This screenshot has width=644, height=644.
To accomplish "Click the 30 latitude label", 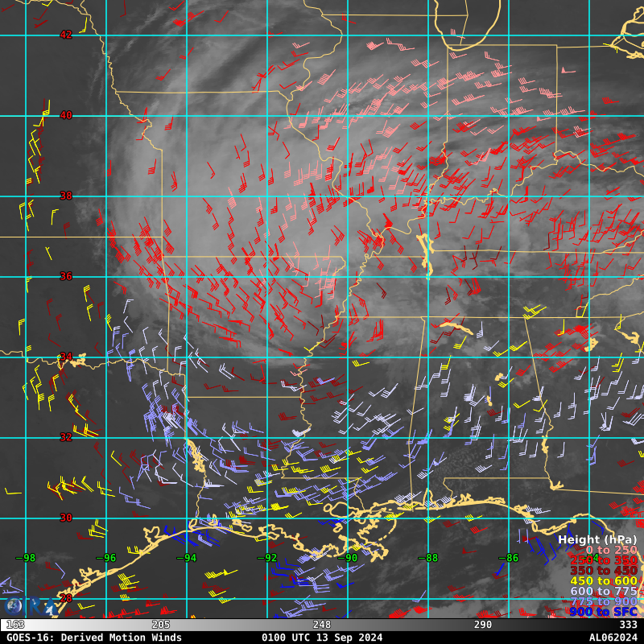I will pyautogui.click(x=66, y=518).
